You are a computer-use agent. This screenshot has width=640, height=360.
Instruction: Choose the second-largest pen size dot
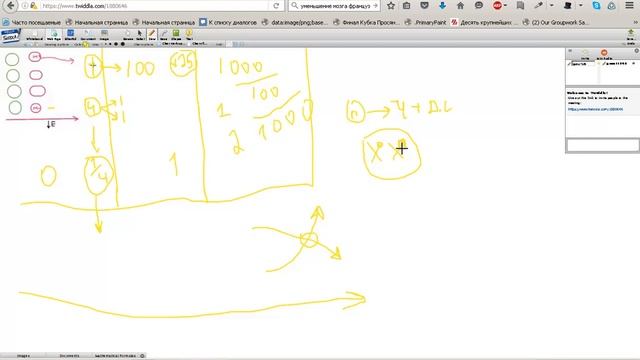[x=116, y=44]
